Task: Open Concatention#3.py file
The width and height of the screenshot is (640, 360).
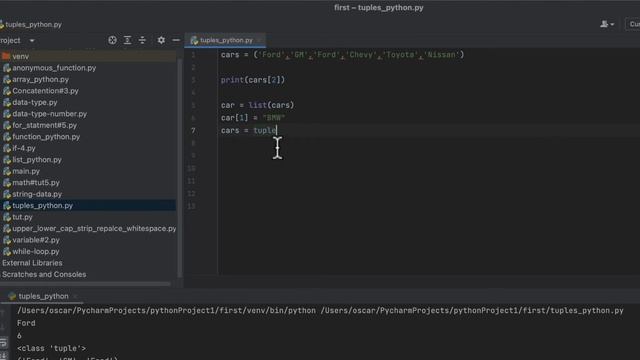Action: point(45,91)
